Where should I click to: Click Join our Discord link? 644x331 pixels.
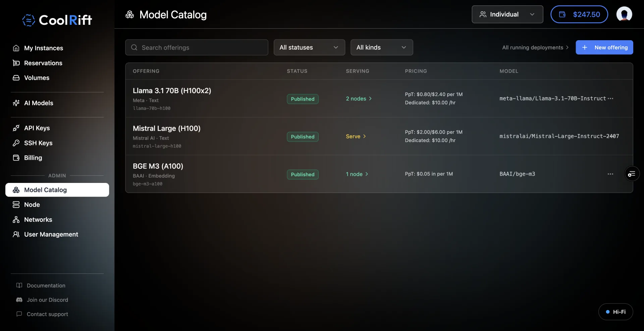point(47,300)
